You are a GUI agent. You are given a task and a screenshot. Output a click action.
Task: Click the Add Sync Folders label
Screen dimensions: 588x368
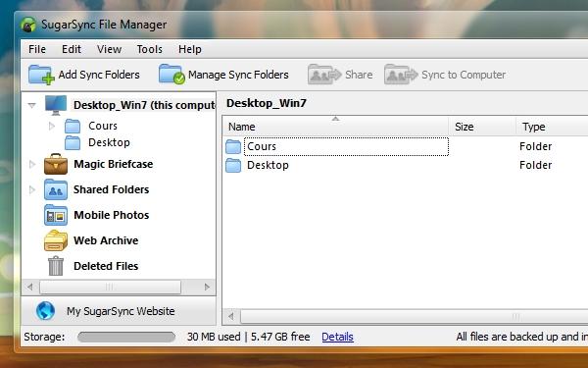pos(99,75)
